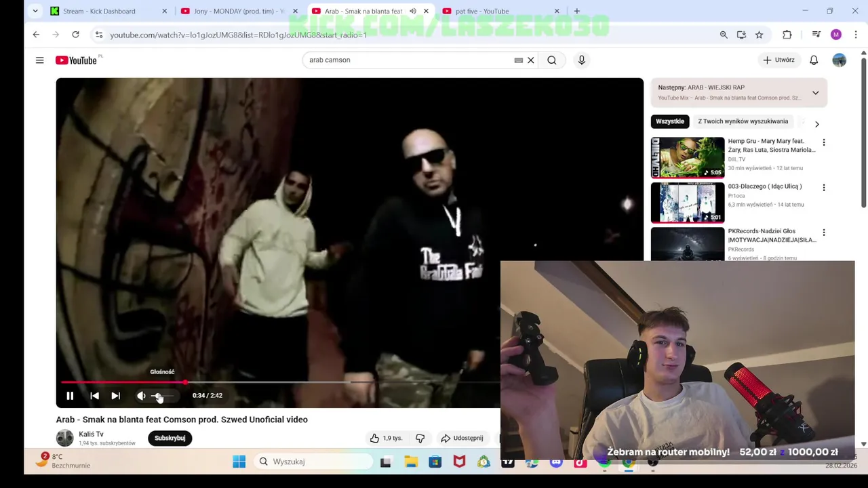Image resolution: width=868 pixels, height=488 pixels.
Task: Bookmark this page with star icon
Action: pyautogui.click(x=759, y=35)
